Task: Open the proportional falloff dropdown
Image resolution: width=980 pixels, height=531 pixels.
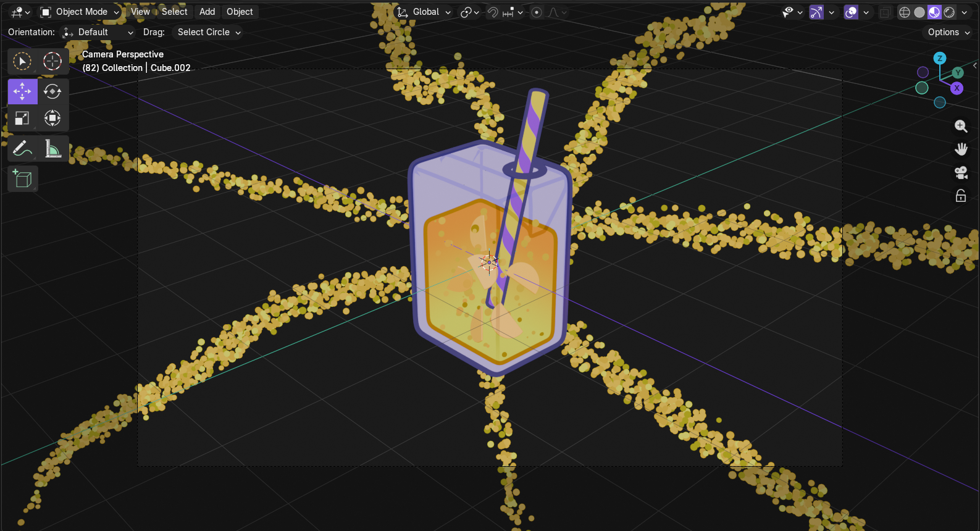Action: [x=557, y=12]
